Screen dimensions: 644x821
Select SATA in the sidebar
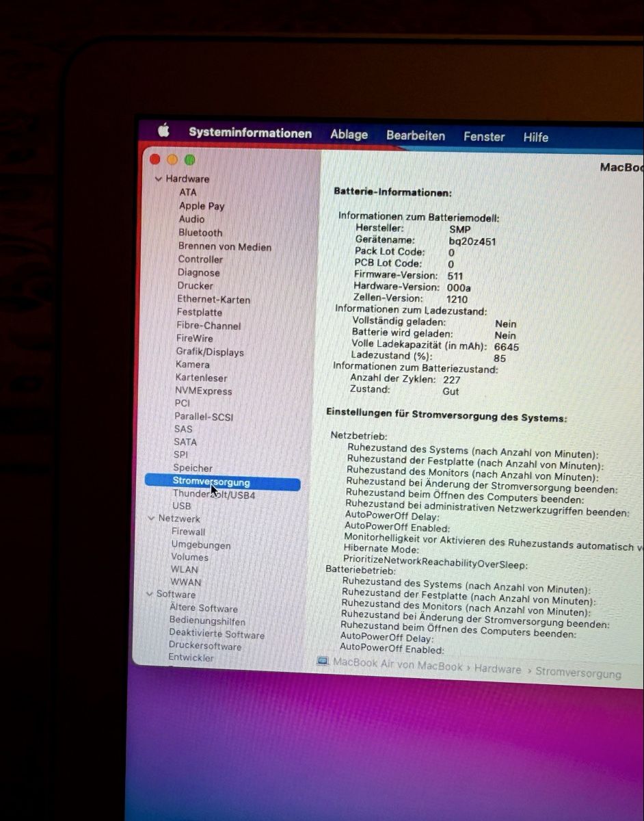tap(185, 442)
